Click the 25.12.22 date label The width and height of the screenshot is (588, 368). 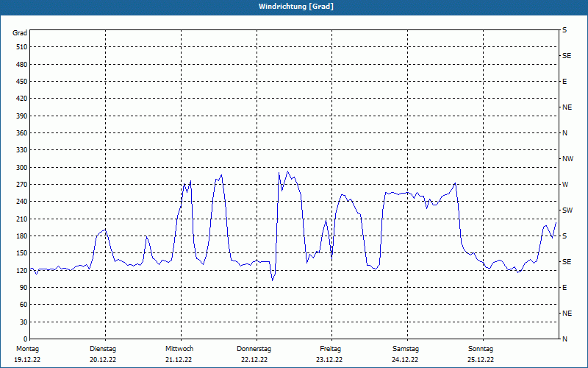coord(481,360)
